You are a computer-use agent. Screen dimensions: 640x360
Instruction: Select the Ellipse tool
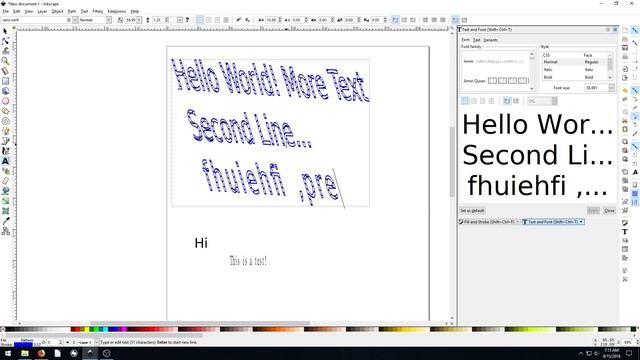pyautogui.click(x=5, y=101)
